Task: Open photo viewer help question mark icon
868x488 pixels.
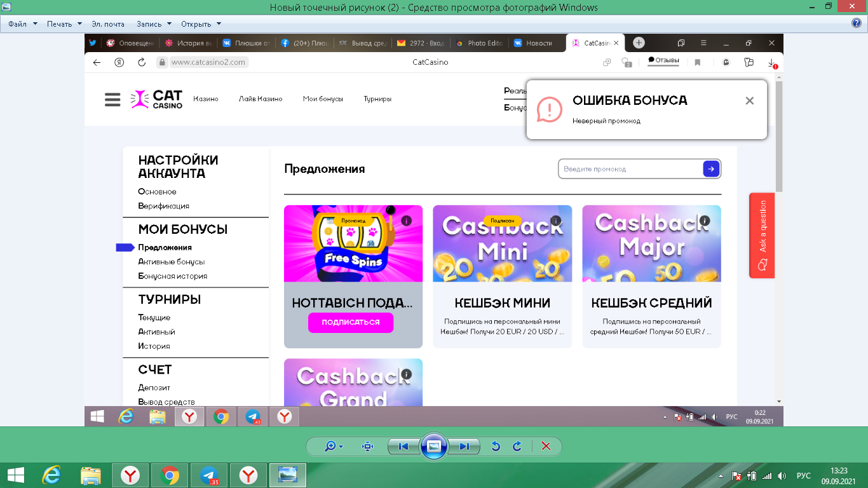Action: 856,24
